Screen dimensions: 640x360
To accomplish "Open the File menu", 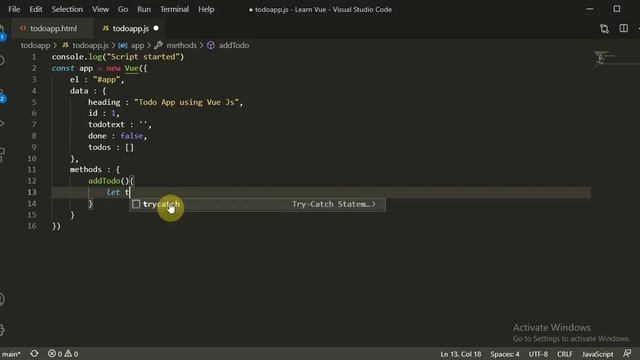I will [14, 9].
